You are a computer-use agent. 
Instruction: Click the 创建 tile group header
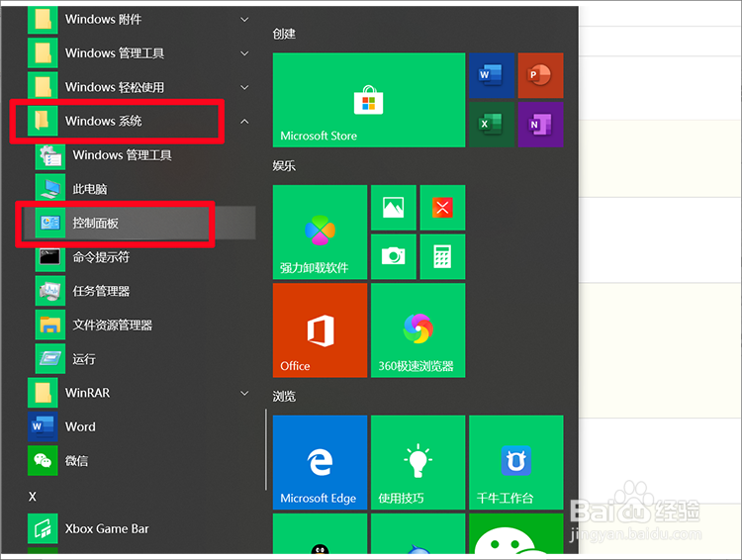point(284,34)
